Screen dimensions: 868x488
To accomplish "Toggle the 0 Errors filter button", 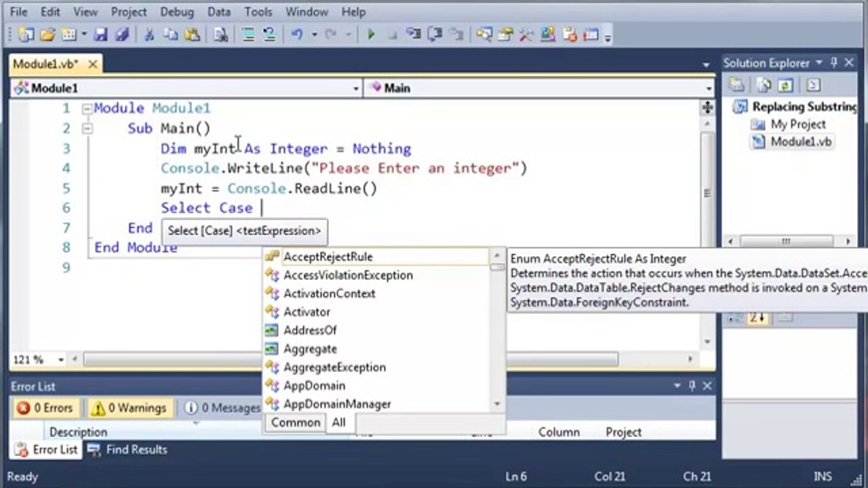I will (45, 408).
